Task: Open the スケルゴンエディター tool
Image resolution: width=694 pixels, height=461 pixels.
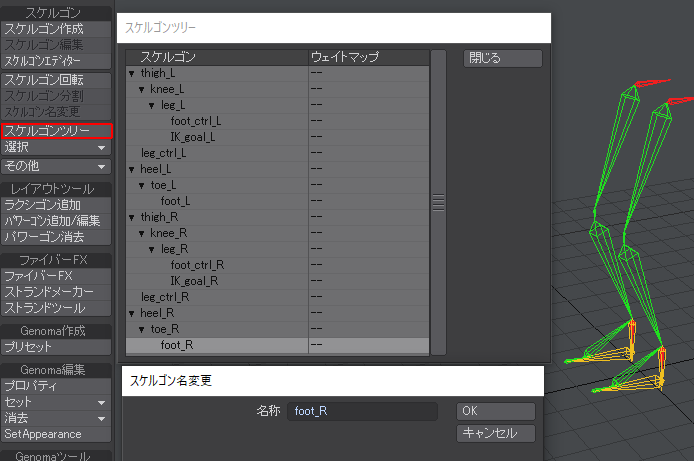Action: (x=56, y=61)
